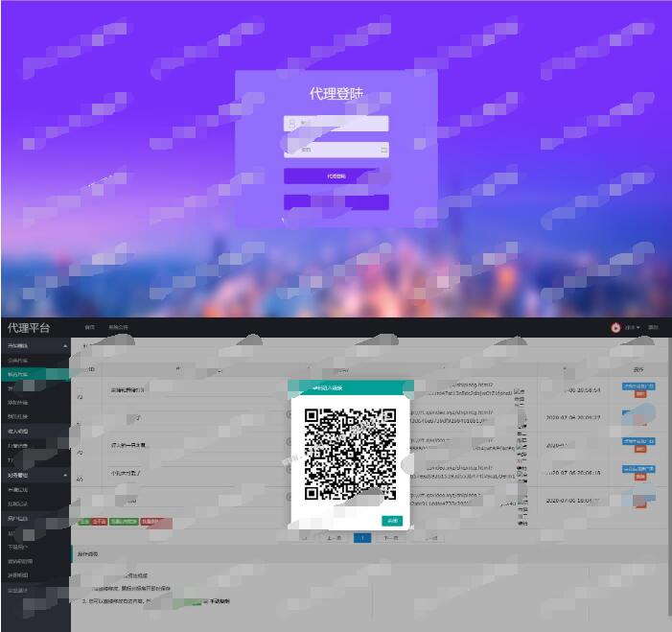
Task: Click the username field in 代理登陆 panel
Action: point(336,124)
